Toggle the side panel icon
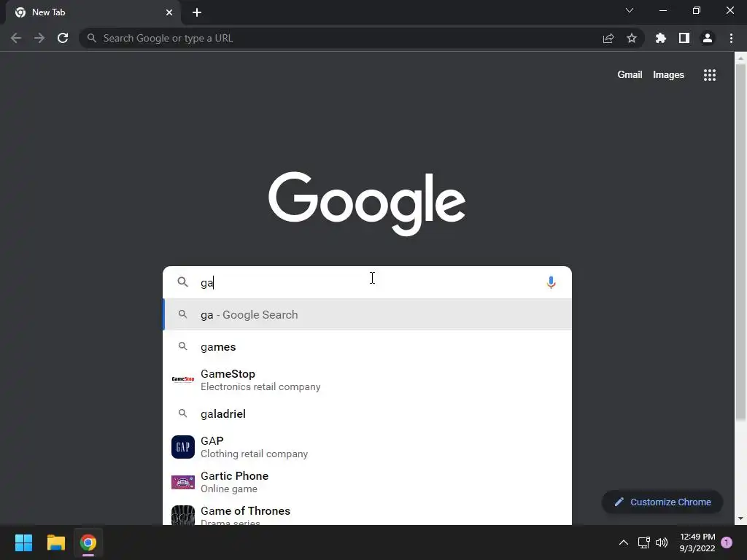Screen dimensions: 747x560 coord(684,38)
